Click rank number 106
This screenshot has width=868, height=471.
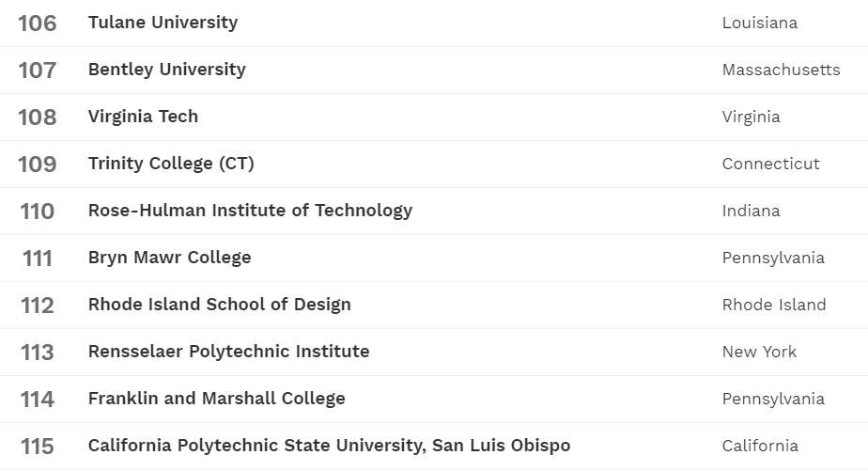[x=38, y=24]
